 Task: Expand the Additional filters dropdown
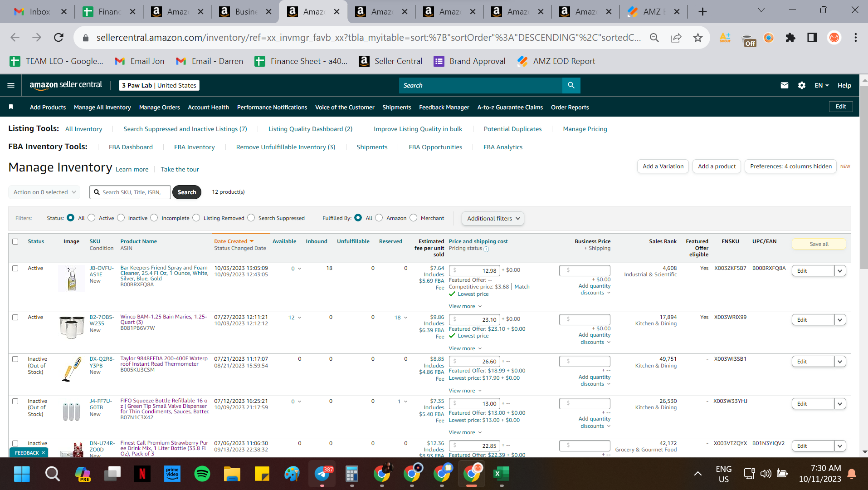(493, 218)
